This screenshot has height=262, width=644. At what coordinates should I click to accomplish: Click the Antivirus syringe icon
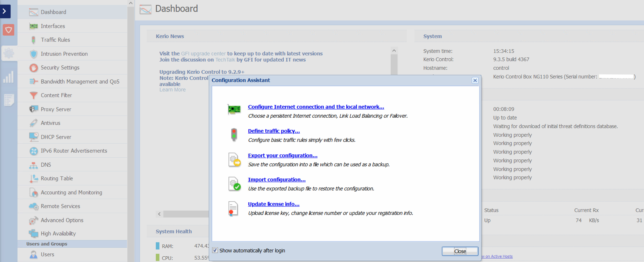coord(34,123)
